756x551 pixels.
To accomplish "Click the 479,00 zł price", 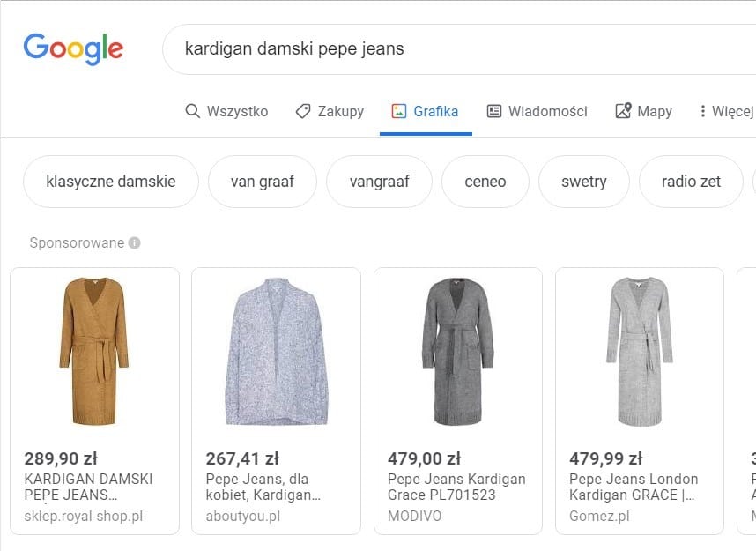I will (425, 458).
